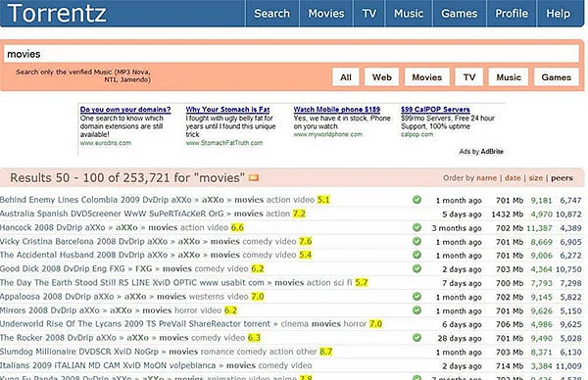Open Vicky Cristina Barcelona 2008 torrent
Viewport: 588px width, 380px height.
pyautogui.click(x=83, y=241)
